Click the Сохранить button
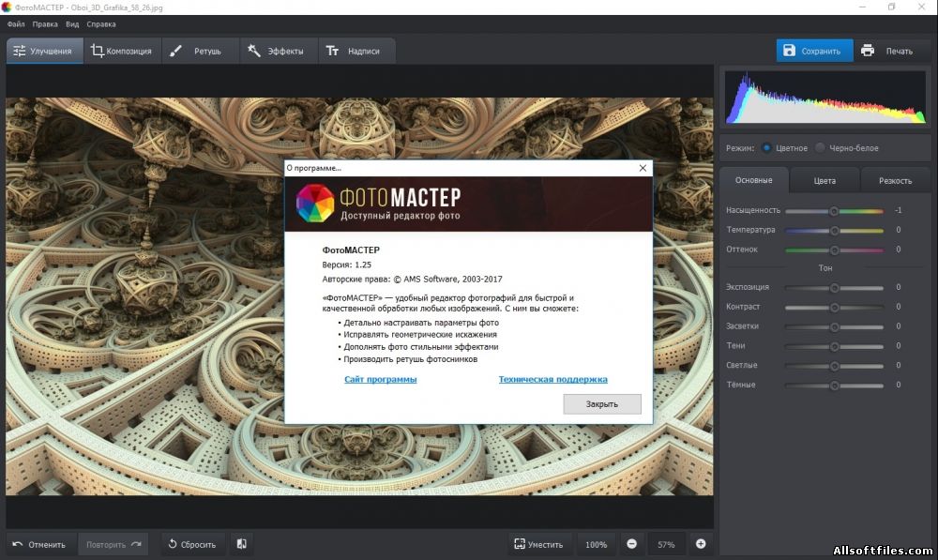The height and width of the screenshot is (560, 938). click(x=814, y=51)
